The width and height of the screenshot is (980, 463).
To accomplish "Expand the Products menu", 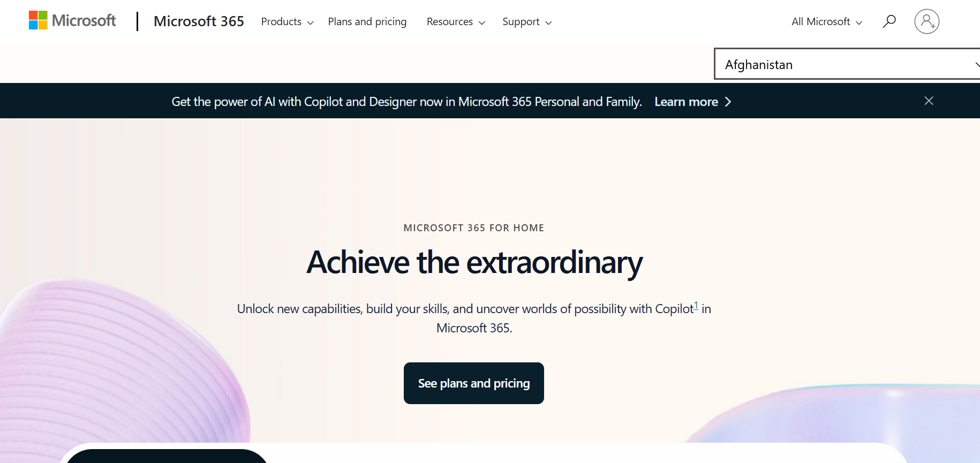I will [287, 22].
